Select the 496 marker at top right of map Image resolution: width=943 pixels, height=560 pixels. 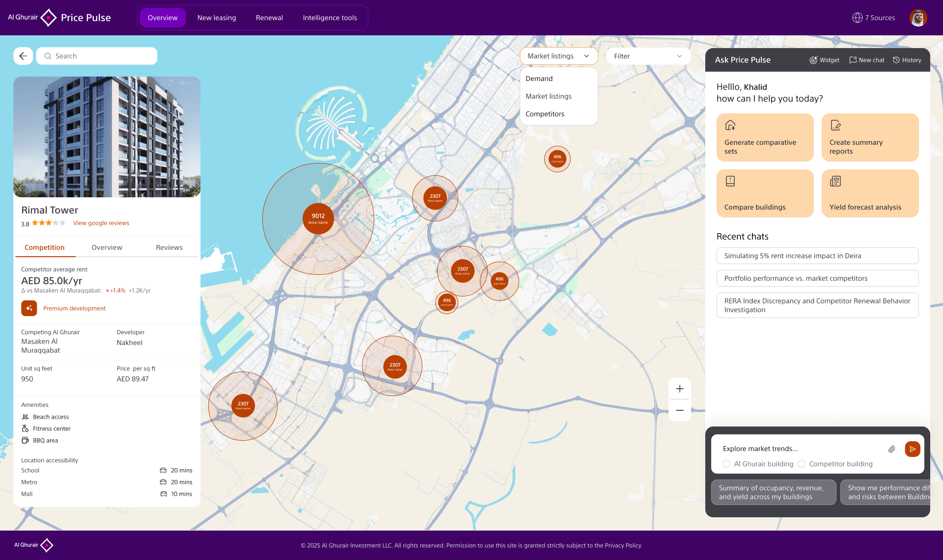pyautogui.click(x=557, y=159)
